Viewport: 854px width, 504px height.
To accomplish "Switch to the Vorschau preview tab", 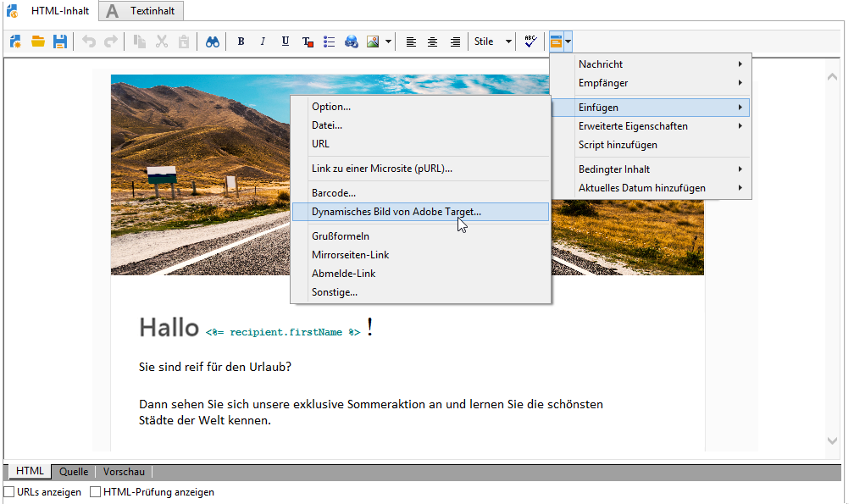I will [124, 472].
